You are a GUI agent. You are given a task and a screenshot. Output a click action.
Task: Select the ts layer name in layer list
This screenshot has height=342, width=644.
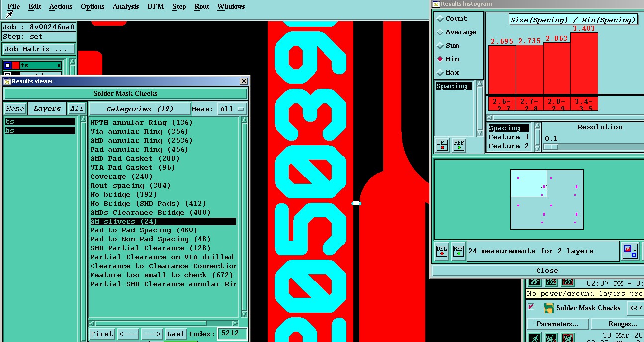(x=40, y=65)
